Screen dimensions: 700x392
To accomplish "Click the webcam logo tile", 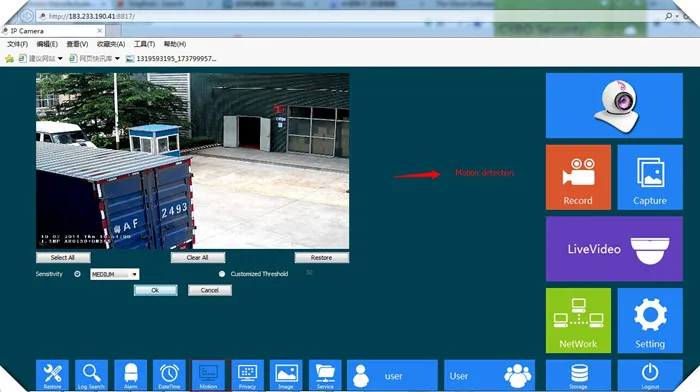I will coord(614,105).
